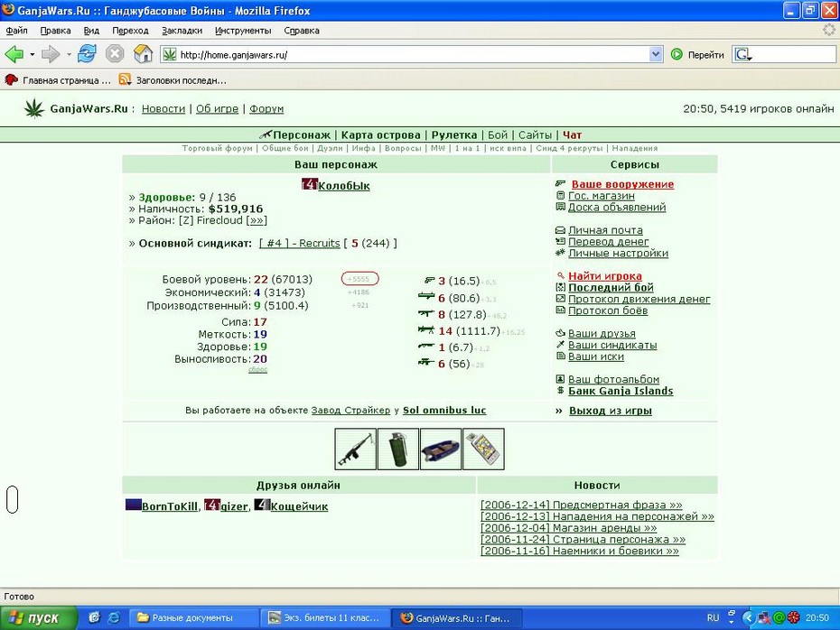Open the Закладки menu

(182, 31)
